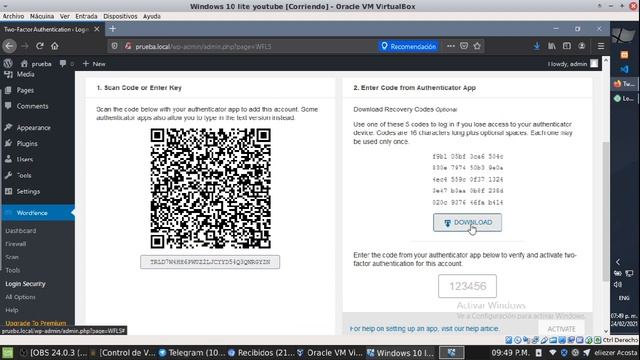This screenshot has width=640, height=360.
Task: Click the tracking protection shield icon
Action: click(115, 46)
